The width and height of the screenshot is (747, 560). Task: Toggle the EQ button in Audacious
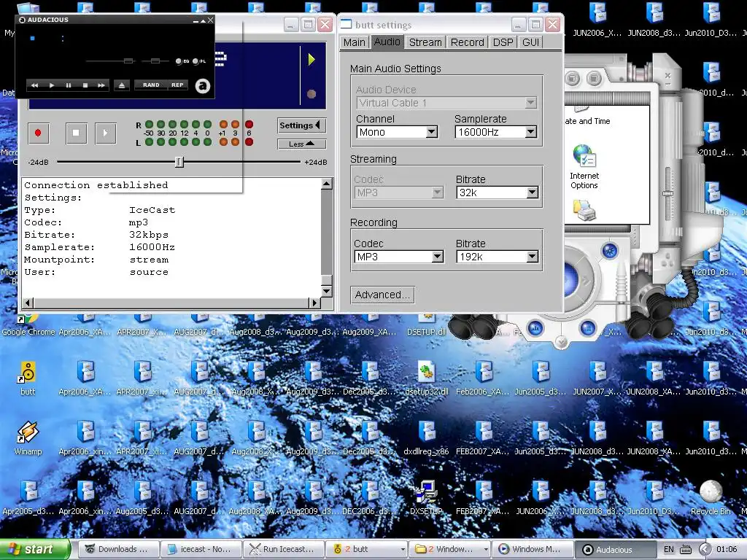pos(182,61)
